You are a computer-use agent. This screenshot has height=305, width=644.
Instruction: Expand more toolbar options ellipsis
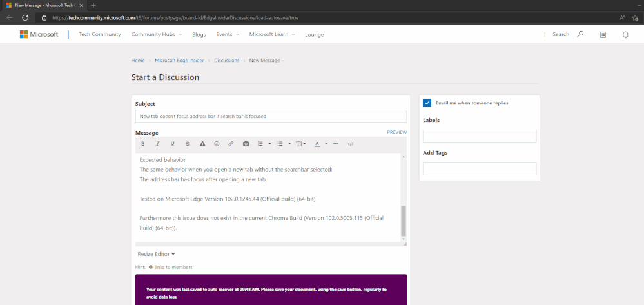336,144
